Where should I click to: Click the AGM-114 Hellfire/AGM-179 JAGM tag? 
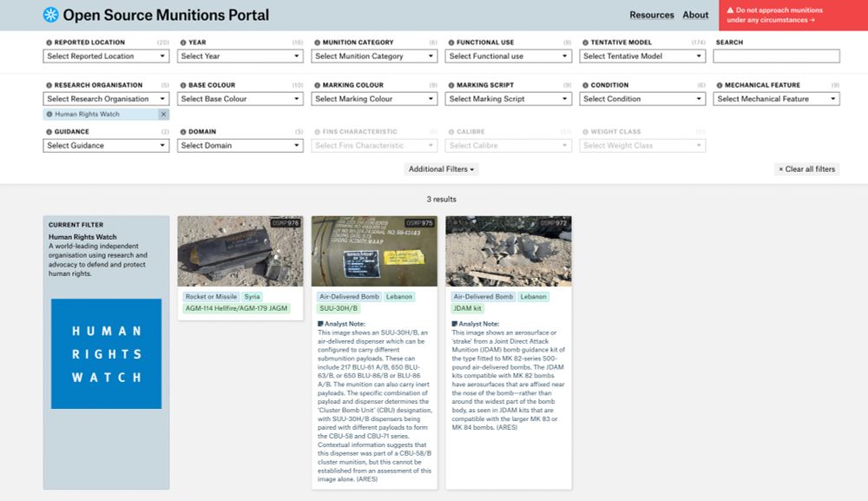236,308
